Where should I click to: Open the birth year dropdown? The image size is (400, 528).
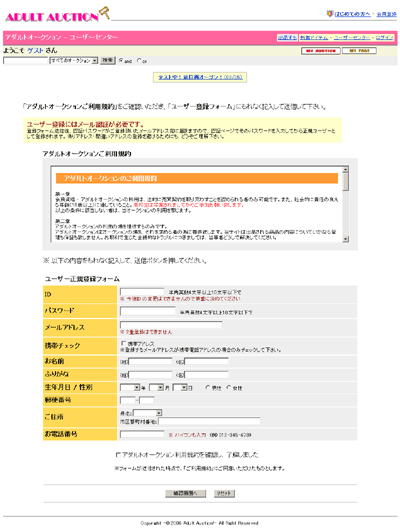pos(130,388)
